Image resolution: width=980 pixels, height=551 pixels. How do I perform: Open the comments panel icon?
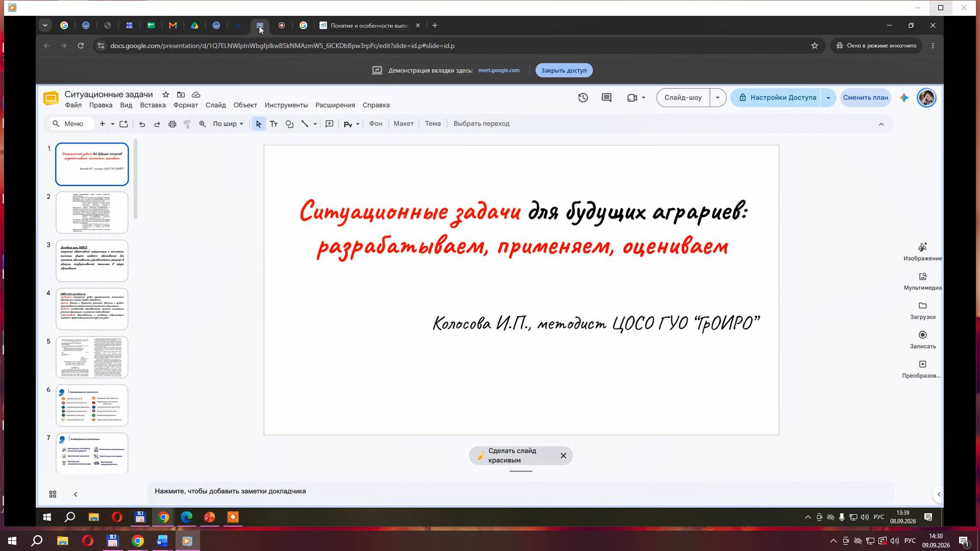coord(606,97)
